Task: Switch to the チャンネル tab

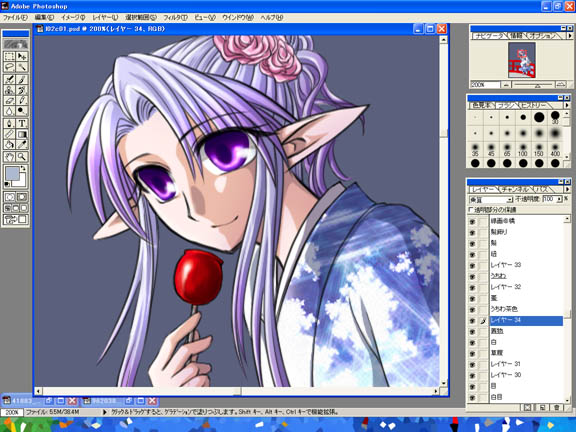Action: click(515, 189)
